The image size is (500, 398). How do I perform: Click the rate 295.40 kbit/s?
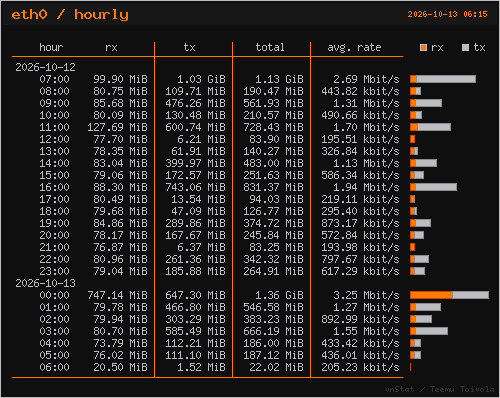click(x=360, y=211)
